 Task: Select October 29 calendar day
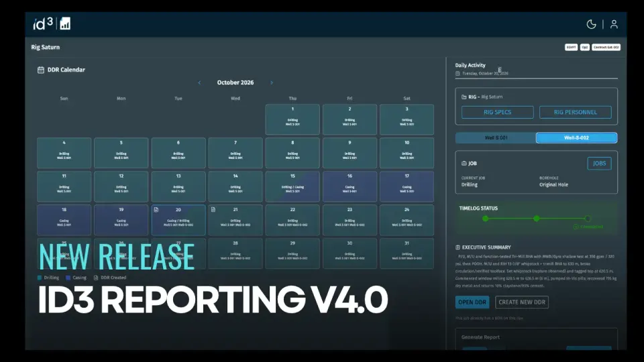pos(292,253)
